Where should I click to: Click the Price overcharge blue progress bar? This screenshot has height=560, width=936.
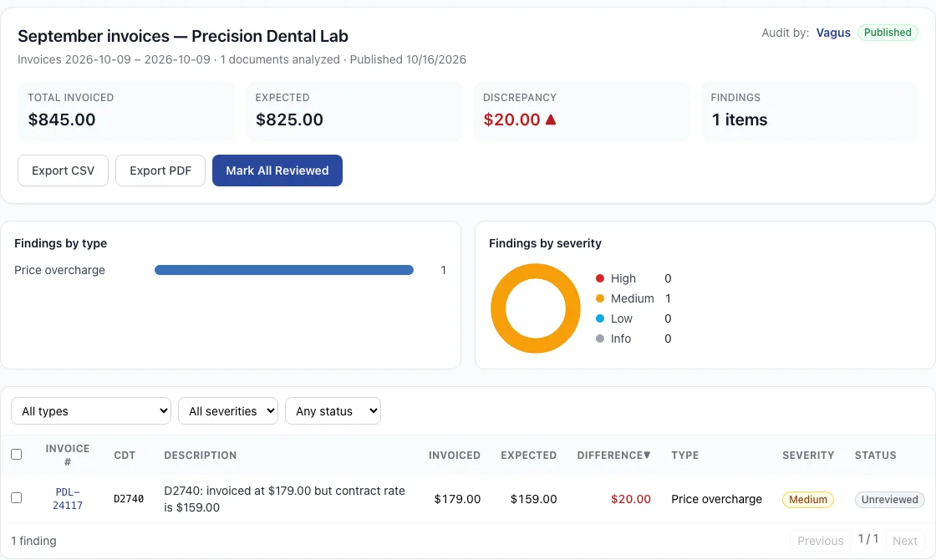[x=284, y=270]
